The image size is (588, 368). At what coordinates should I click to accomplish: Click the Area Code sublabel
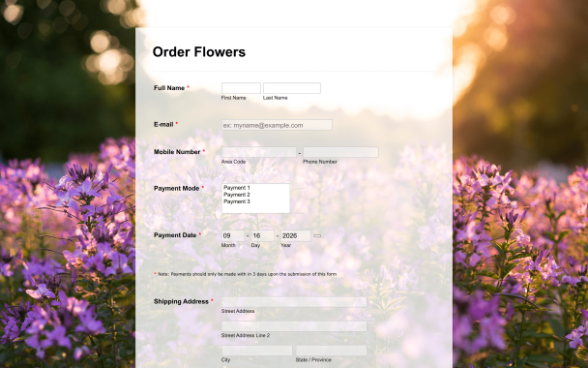click(233, 162)
